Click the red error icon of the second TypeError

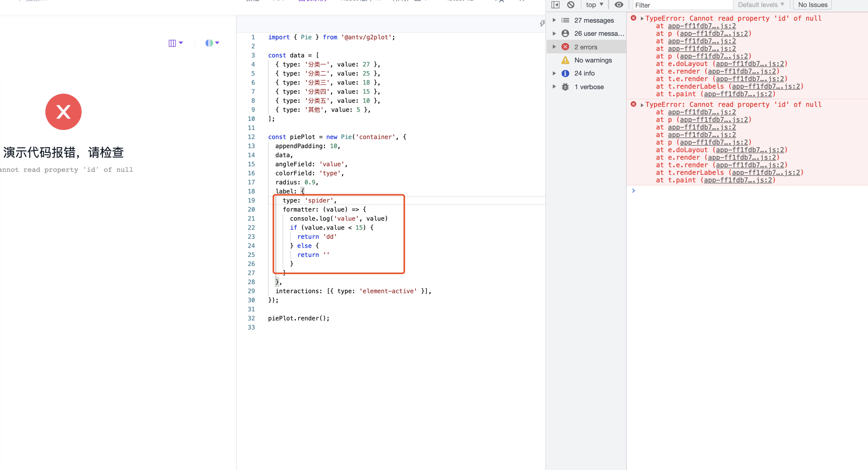click(633, 104)
